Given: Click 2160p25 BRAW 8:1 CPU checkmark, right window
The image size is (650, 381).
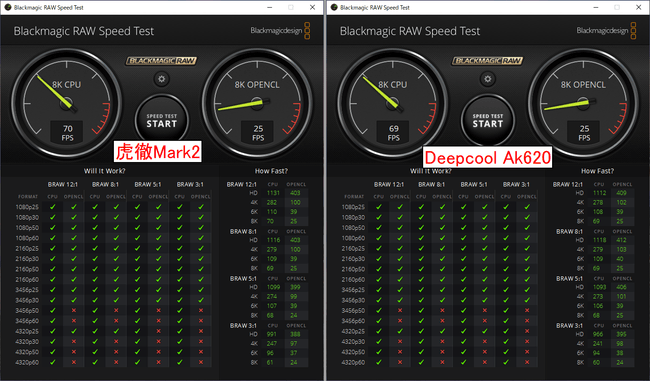Looking at the screenshot, I should tap(421, 248).
